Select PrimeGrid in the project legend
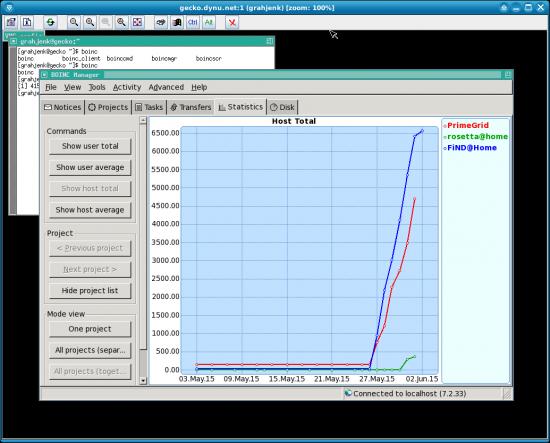 [x=468, y=125]
